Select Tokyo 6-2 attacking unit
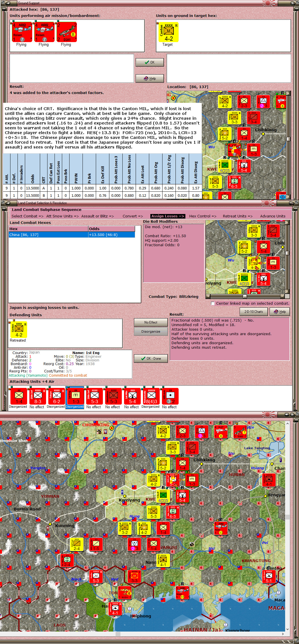This screenshot has width=299, height=644. pyautogui.click(x=57, y=396)
